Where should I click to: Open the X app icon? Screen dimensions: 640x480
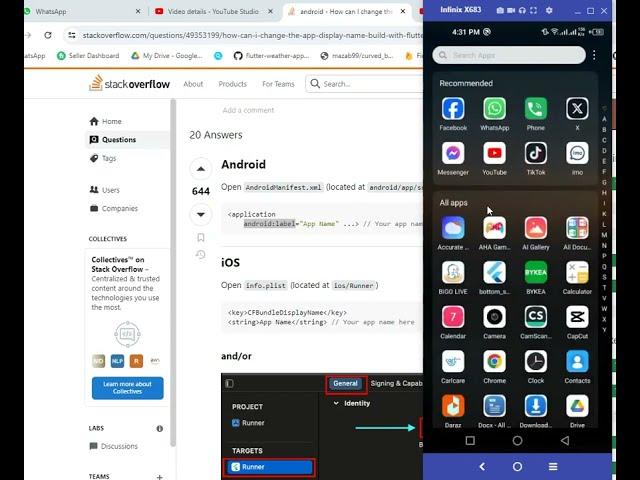point(577,109)
